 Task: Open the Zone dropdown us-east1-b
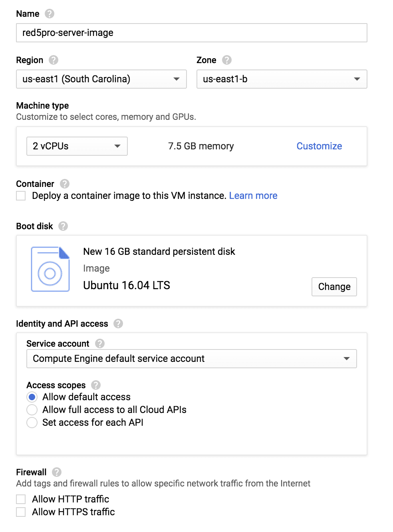[282, 79]
